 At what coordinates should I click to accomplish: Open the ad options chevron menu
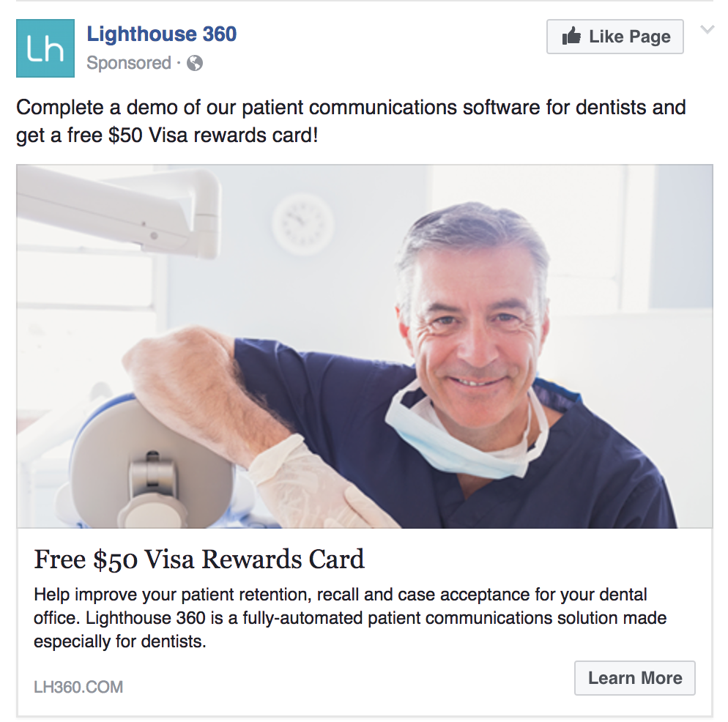[x=707, y=30]
